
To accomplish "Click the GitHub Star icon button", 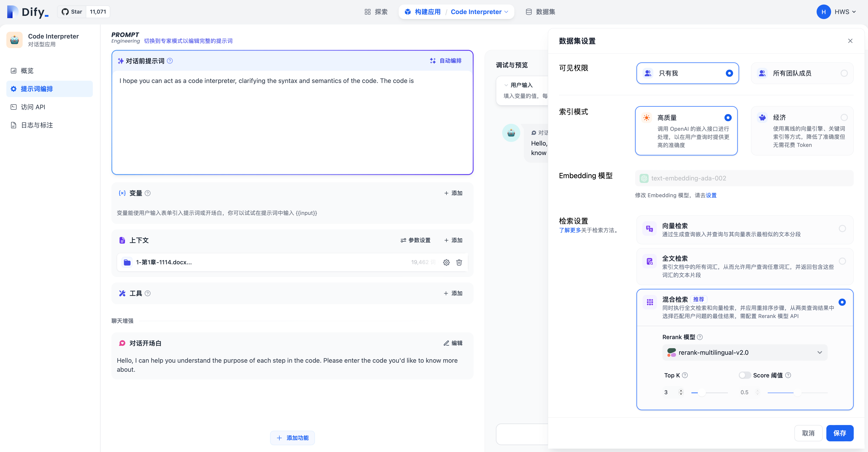I will click(72, 12).
